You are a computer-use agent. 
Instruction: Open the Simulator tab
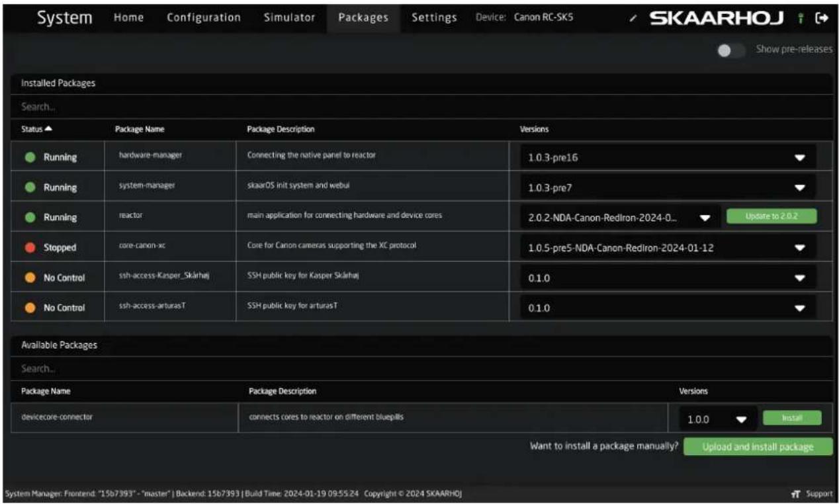(289, 18)
